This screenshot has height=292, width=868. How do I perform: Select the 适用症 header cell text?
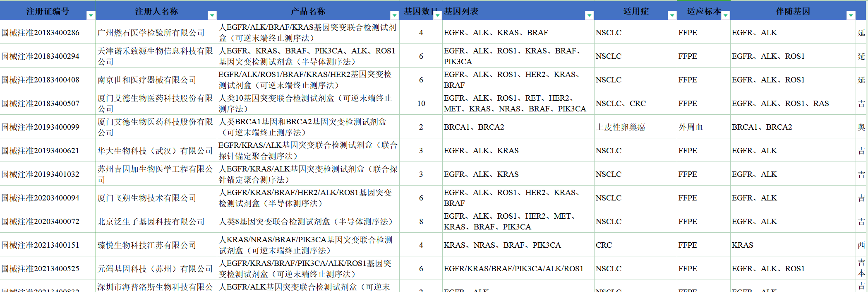pyautogui.click(x=636, y=11)
